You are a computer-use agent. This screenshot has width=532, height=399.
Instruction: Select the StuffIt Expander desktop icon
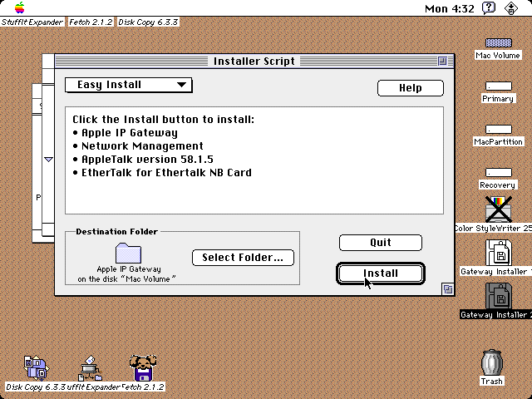91,367
